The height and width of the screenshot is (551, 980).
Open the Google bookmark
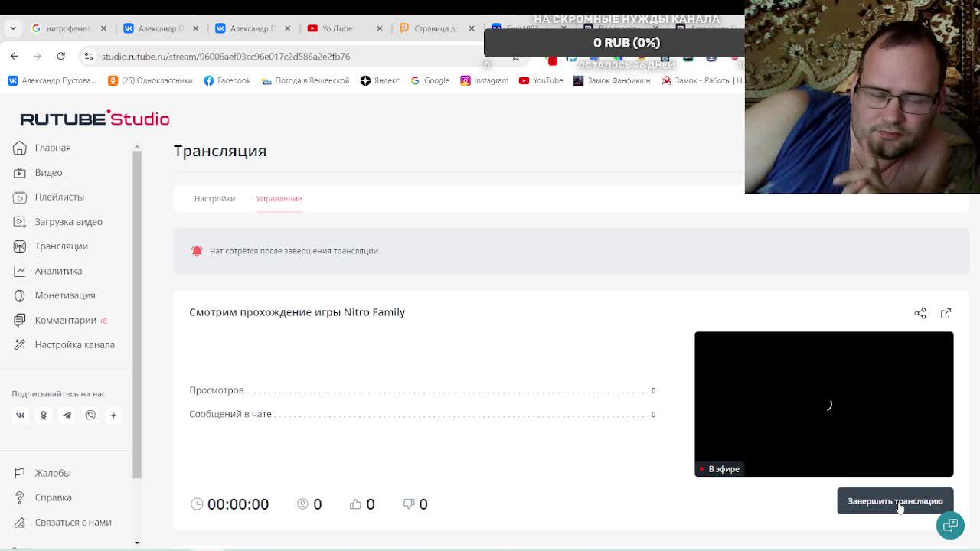430,80
